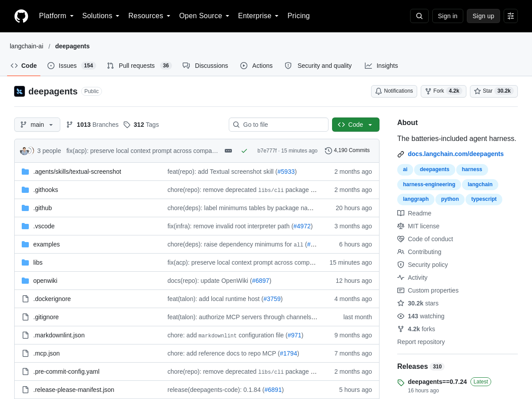Viewport: 532px width, 399px height.
Task: Click the Sign up button
Action: (x=483, y=16)
